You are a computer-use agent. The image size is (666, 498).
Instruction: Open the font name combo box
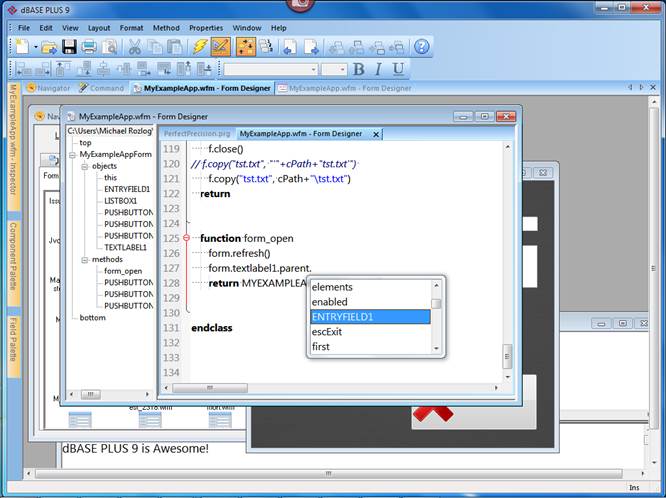268,69
